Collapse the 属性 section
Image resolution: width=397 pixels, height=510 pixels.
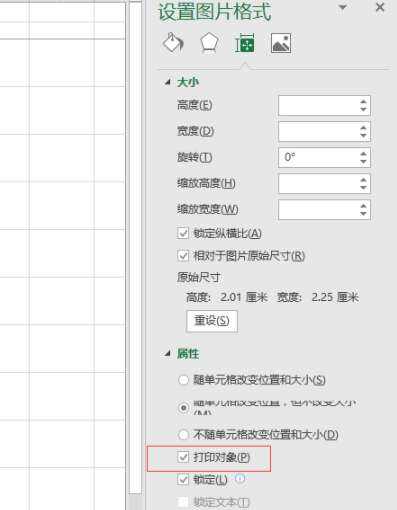168,354
